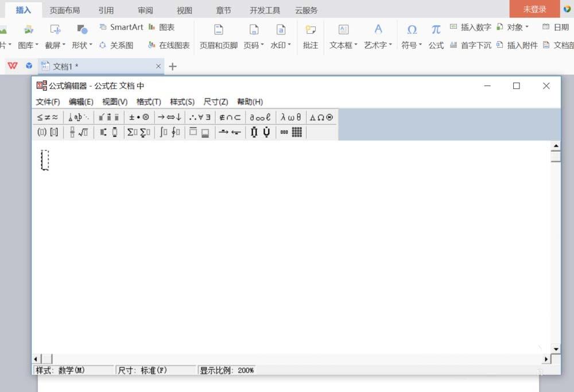Open the fence templates palette
The image size is (574, 392).
coord(47,132)
